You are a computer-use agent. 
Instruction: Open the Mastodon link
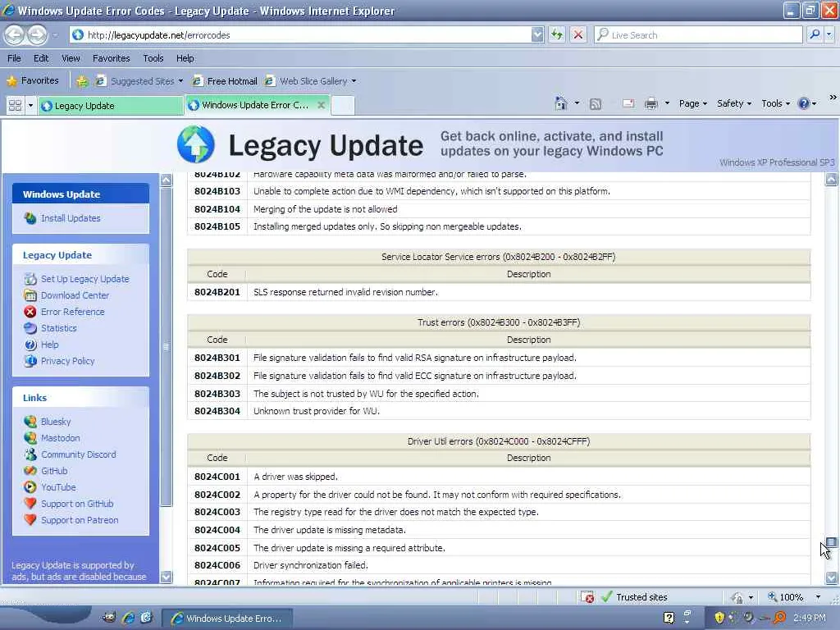tap(61, 438)
